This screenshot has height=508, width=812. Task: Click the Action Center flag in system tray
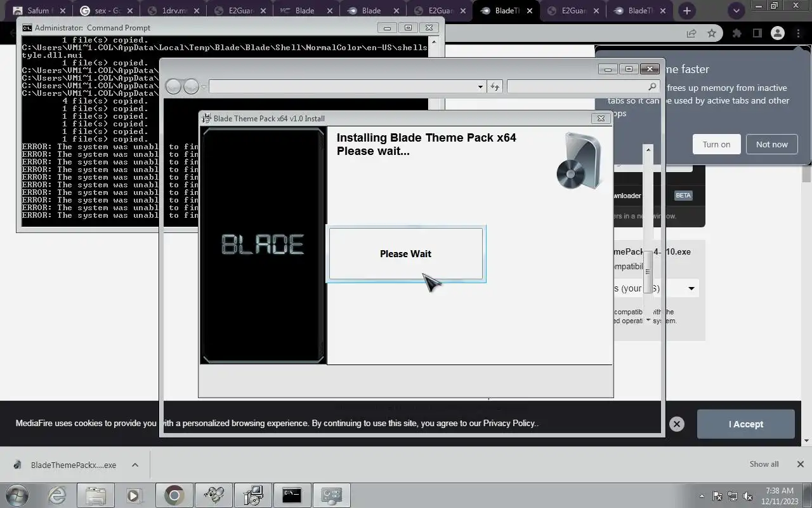[x=717, y=496]
